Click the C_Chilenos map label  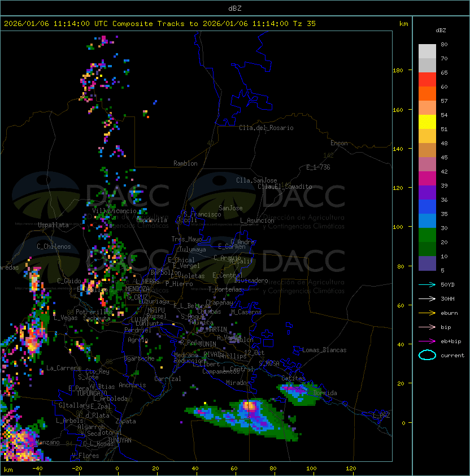[54, 246]
